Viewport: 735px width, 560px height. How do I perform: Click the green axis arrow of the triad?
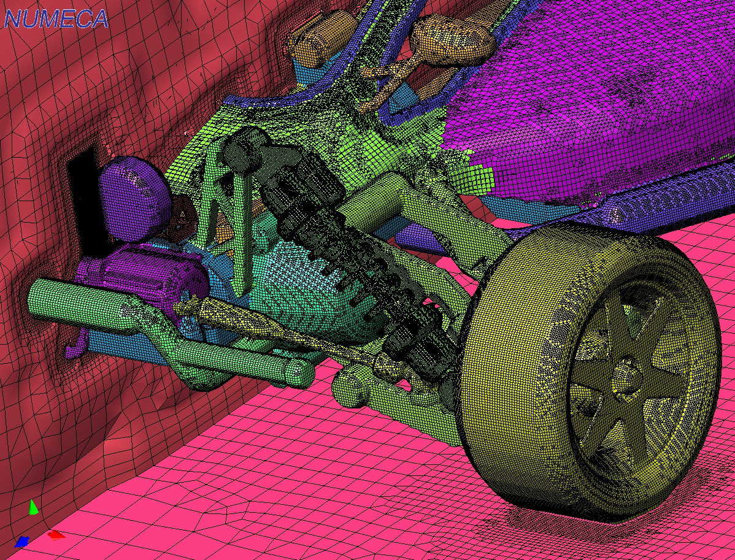click(34, 508)
